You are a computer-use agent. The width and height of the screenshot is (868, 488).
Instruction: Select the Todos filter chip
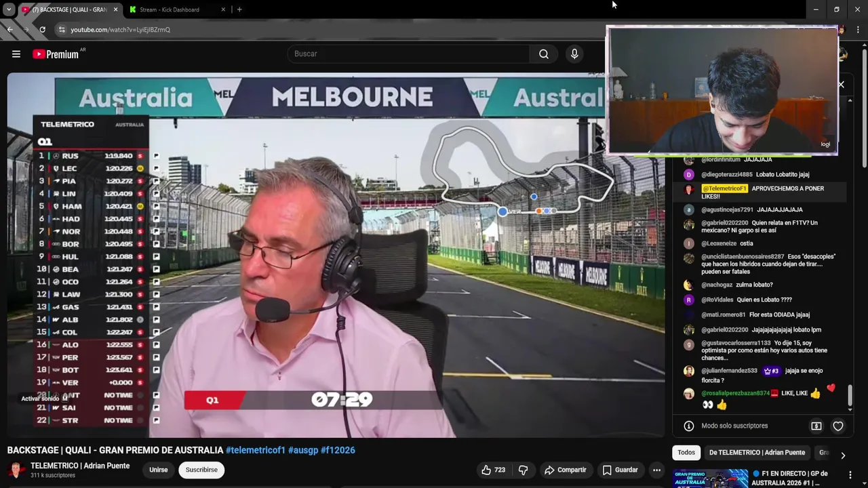(x=686, y=453)
